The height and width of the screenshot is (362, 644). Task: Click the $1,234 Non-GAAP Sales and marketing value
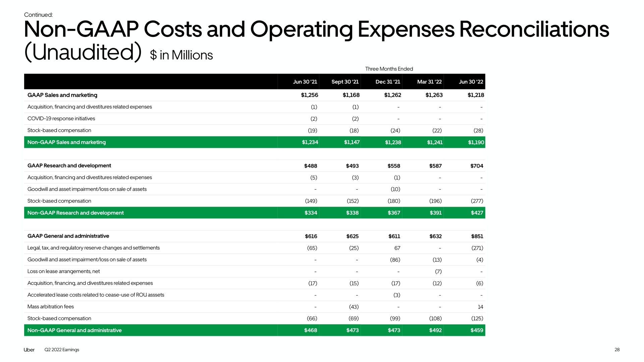click(310, 142)
